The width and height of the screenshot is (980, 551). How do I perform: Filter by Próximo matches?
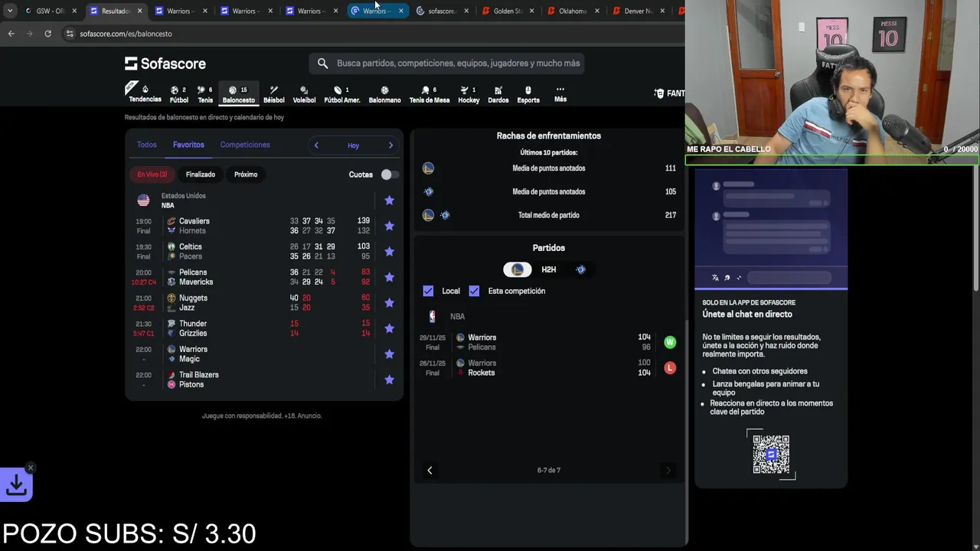pos(246,174)
